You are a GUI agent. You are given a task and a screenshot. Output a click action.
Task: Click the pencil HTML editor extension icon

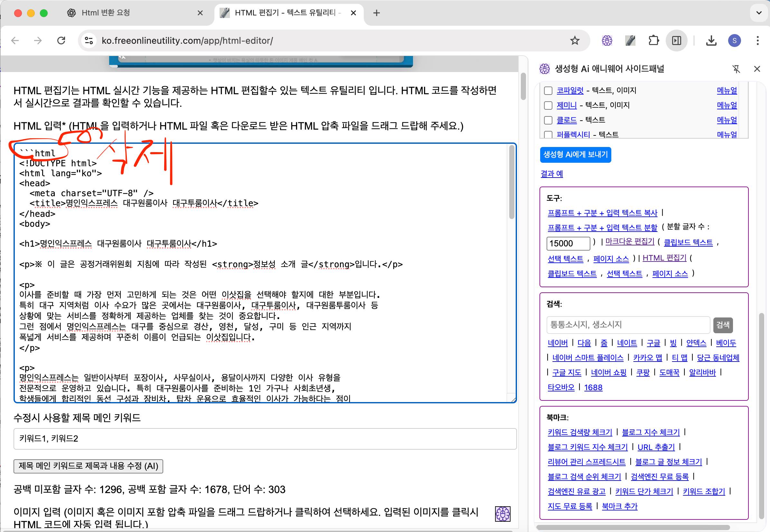630,41
